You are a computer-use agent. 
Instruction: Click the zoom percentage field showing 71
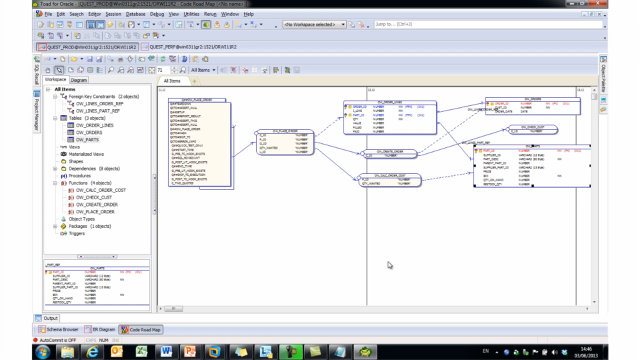pyautogui.click(x=162, y=70)
